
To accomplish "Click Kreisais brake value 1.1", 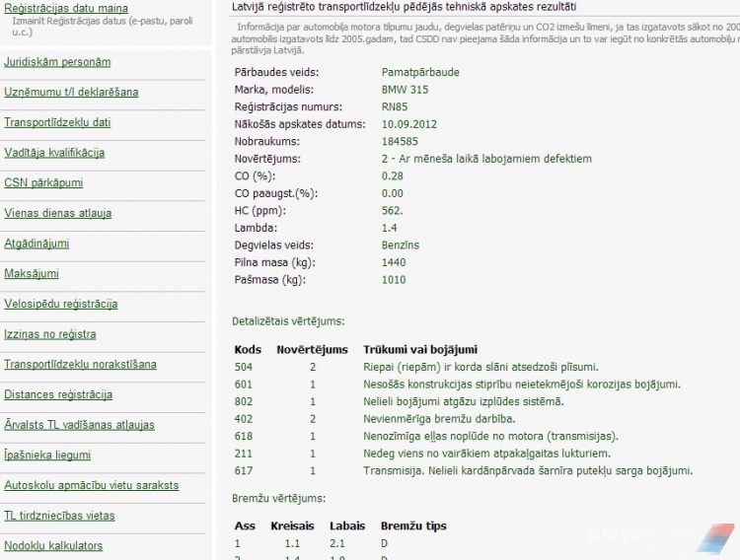I will pyautogui.click(x=292, y=543).
